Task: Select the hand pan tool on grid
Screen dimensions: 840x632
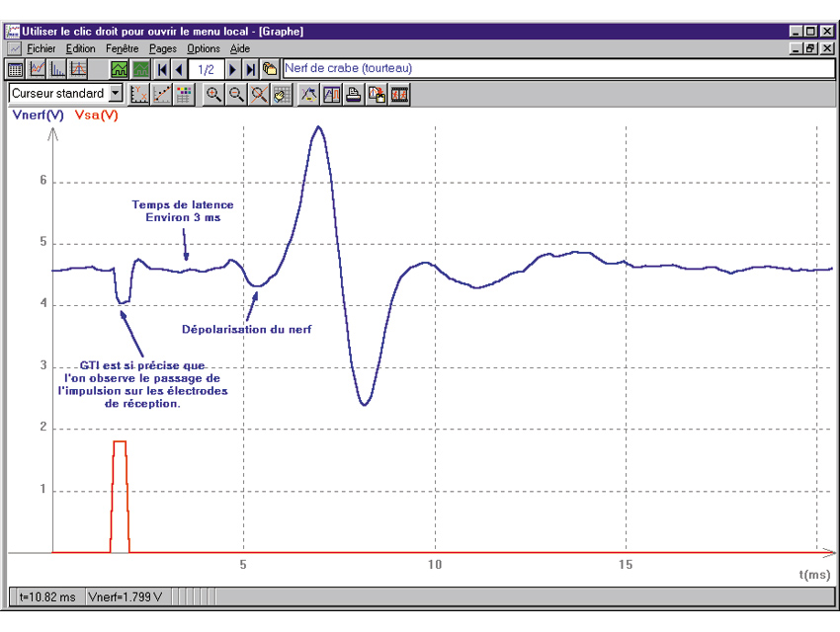Action: (282, 95)
